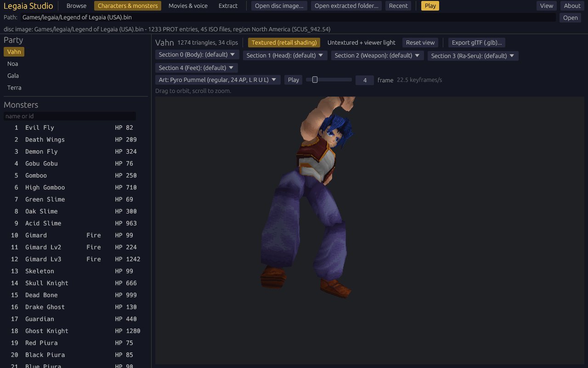
Task: Enable Textured (retail shading) mode
Action: point(284,42)
